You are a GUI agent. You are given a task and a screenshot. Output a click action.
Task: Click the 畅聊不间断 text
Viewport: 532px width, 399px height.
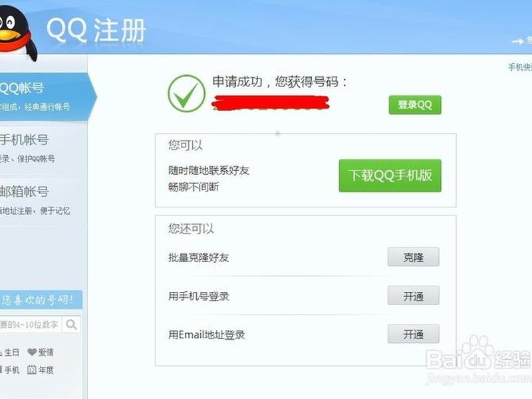[194, 187]
